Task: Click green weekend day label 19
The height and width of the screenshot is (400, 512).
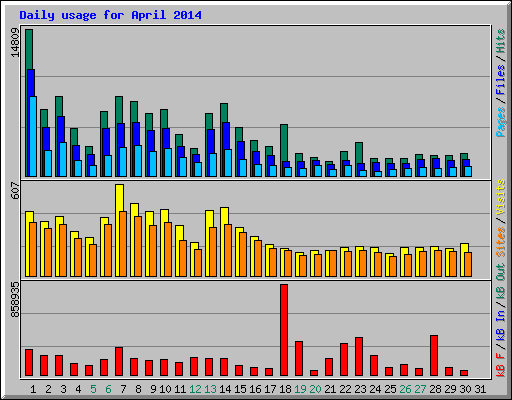Action: (300, 389)
